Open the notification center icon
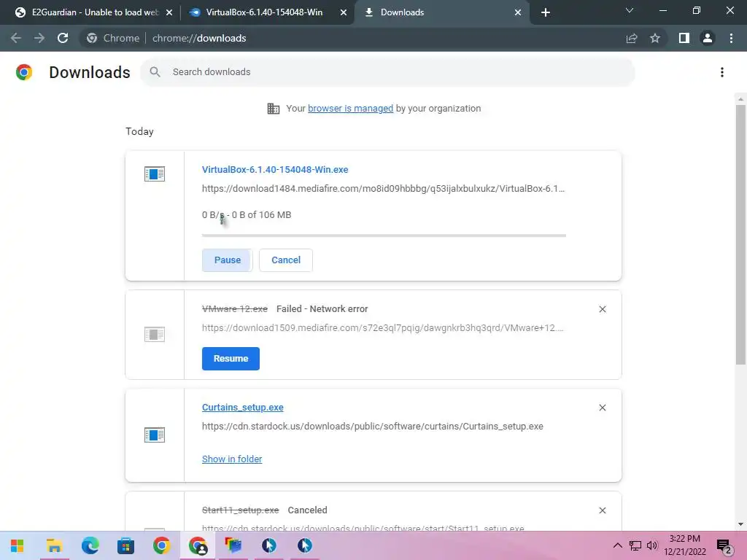This screenshot has height=560, width=747. (x=724, y=547)
